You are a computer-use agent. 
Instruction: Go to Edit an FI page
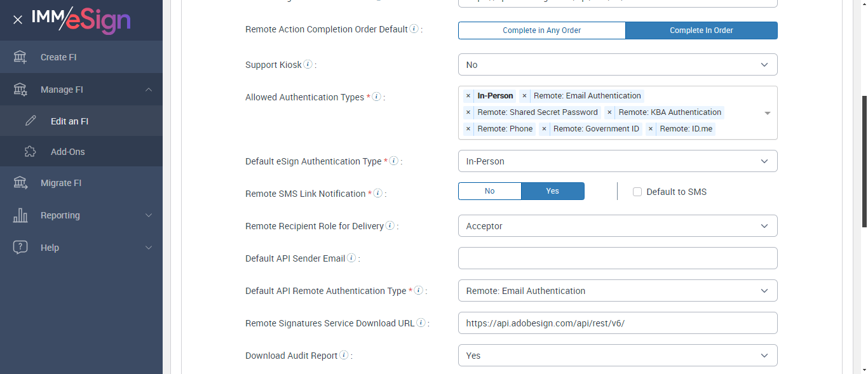[x=69, y=121]
